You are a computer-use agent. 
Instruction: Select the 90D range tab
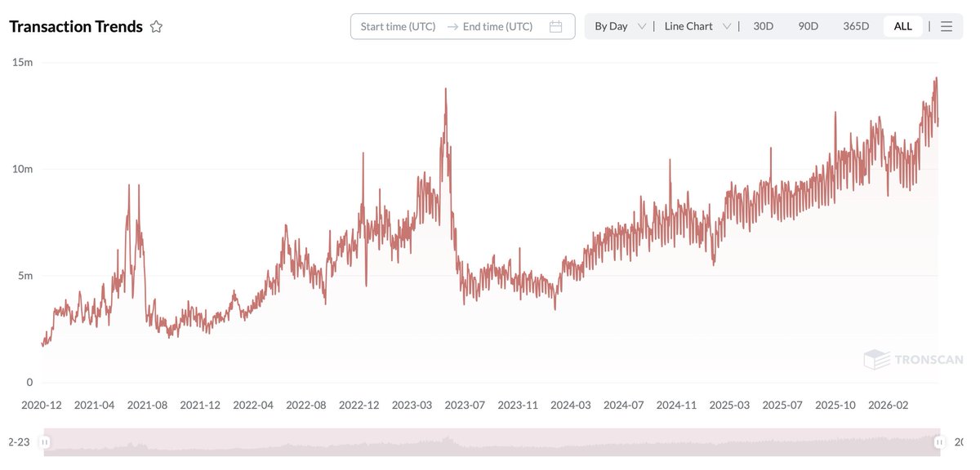pos(808,26)
